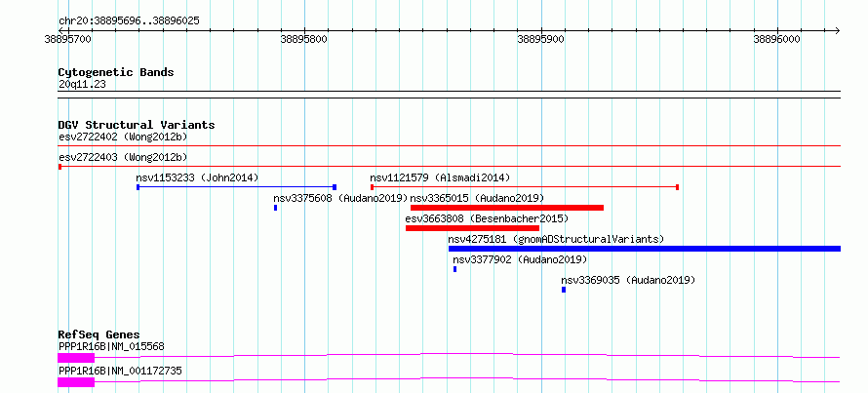Select the thick red nsv3365015 bar

(507, 208)
